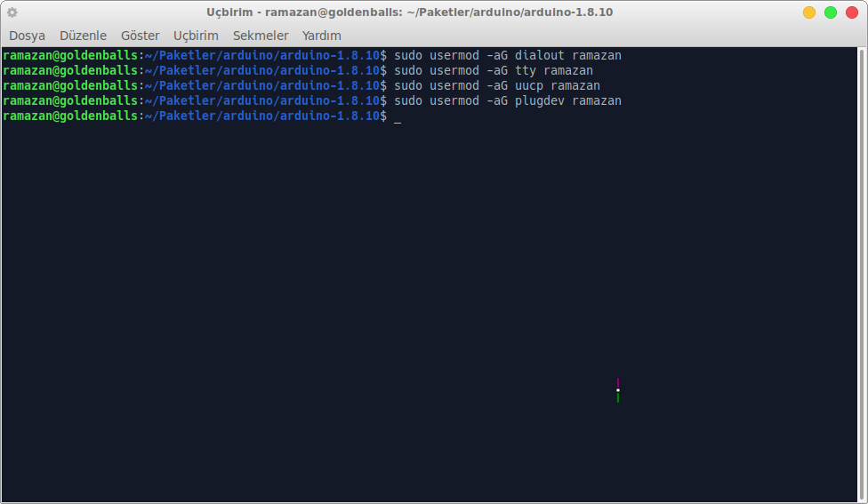Maximize the terminal with the green button
The image size is (868, 504).
[x=831, y=12]
